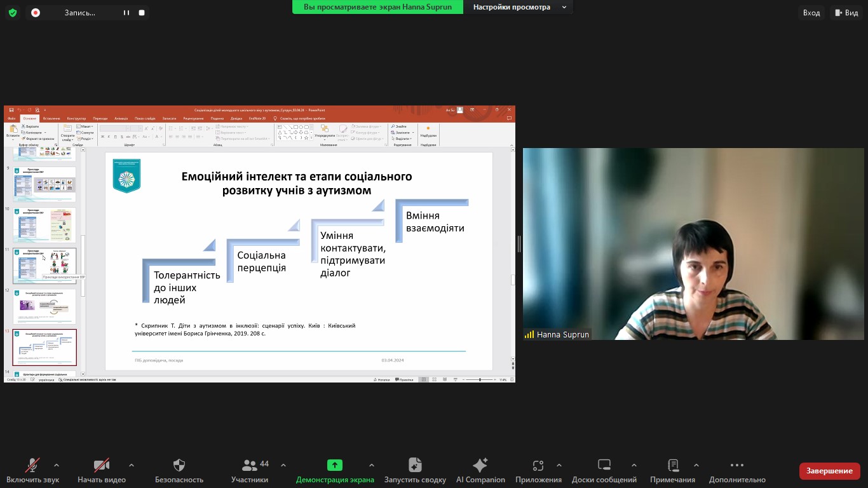
Task: Open AI Companion sparkle icon
Action: pos(480,465)
